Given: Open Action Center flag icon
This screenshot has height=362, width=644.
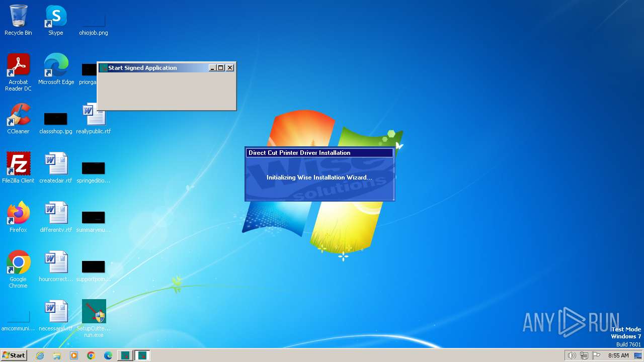Looking at the screenshot, I should point(596,355).
